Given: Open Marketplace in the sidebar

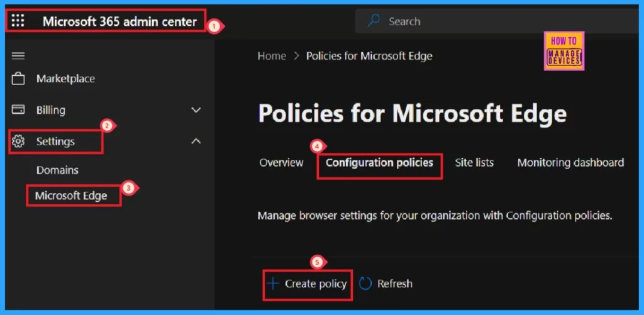Looking at the screenshot, I should point(65,79).
